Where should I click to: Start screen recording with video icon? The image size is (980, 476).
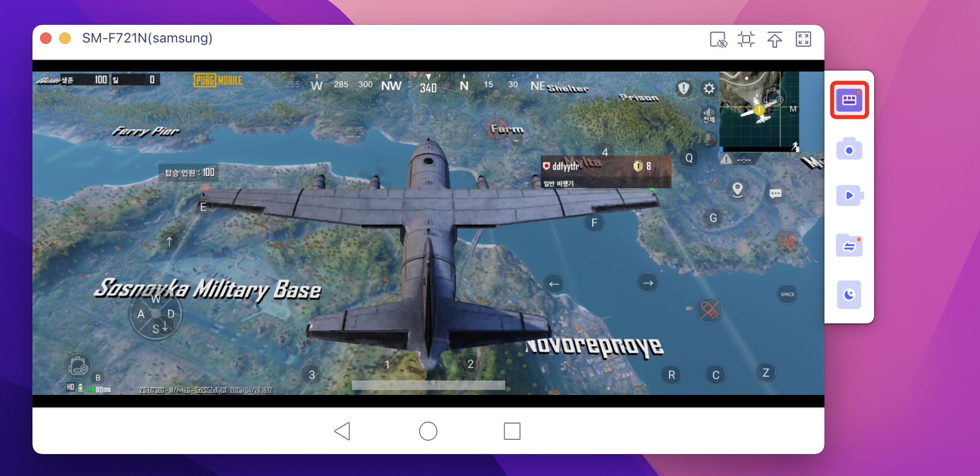click(849, 196)
